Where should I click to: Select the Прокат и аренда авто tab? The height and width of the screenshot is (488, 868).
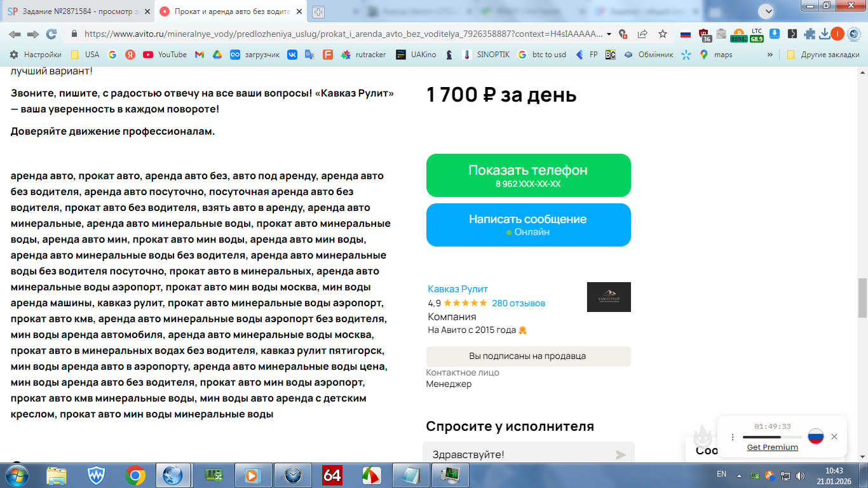click(231, 11)
